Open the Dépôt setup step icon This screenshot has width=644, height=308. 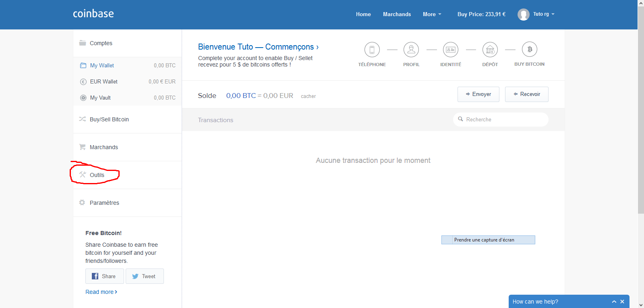490,50
